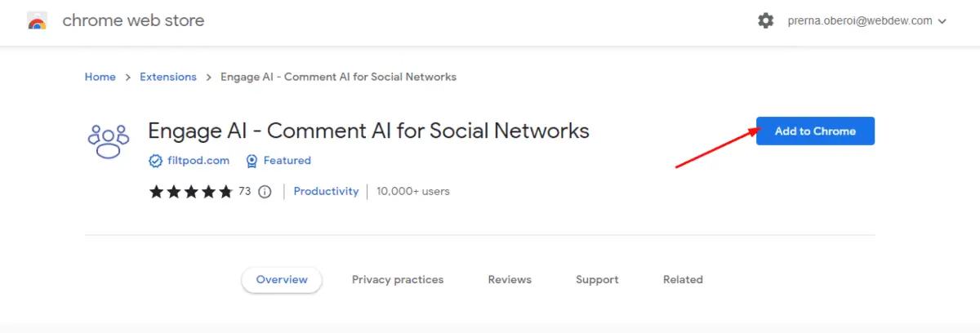Open settings via the gear icon
The height and width of the screenshot is (333, 980).
point(765,21)
